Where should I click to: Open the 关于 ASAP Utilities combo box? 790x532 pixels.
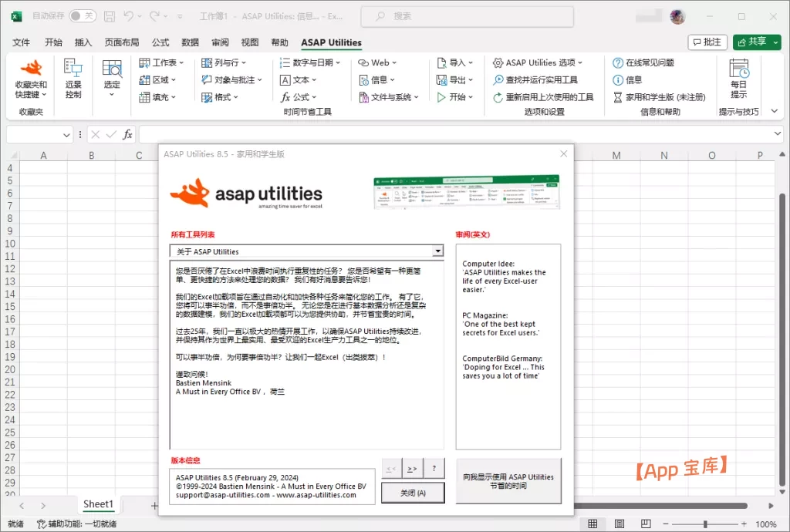click(306, 251)
